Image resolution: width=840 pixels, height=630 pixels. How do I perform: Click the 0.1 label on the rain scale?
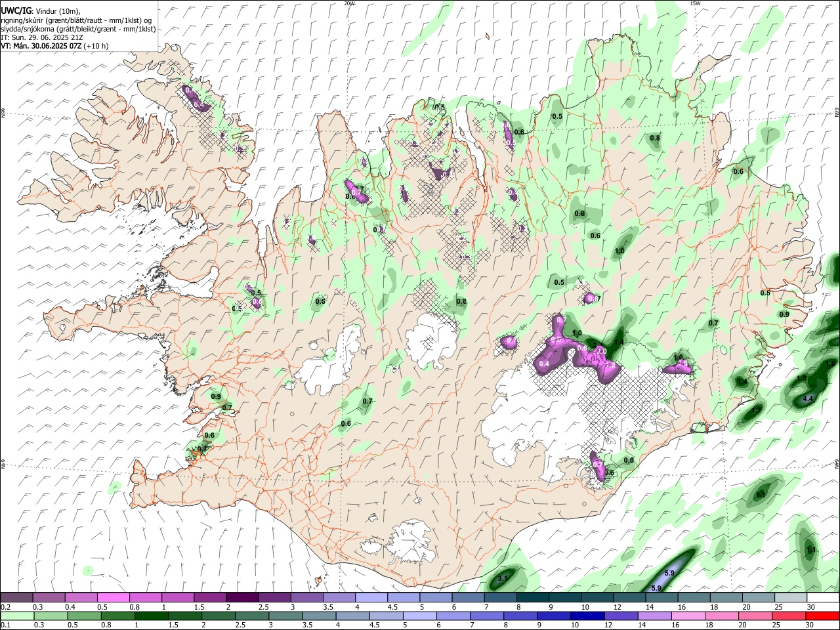[x=5, y=625]
